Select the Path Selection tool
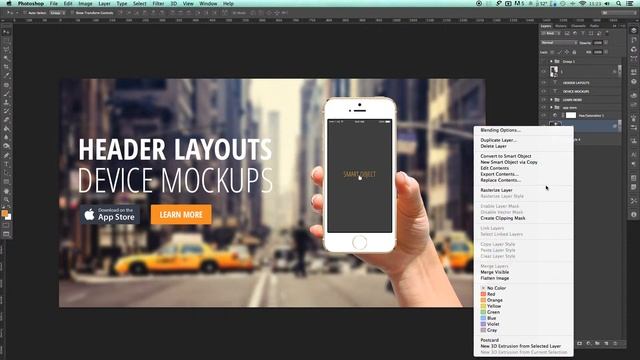This screenshot has height=360, width=640. tap(6, 173)
